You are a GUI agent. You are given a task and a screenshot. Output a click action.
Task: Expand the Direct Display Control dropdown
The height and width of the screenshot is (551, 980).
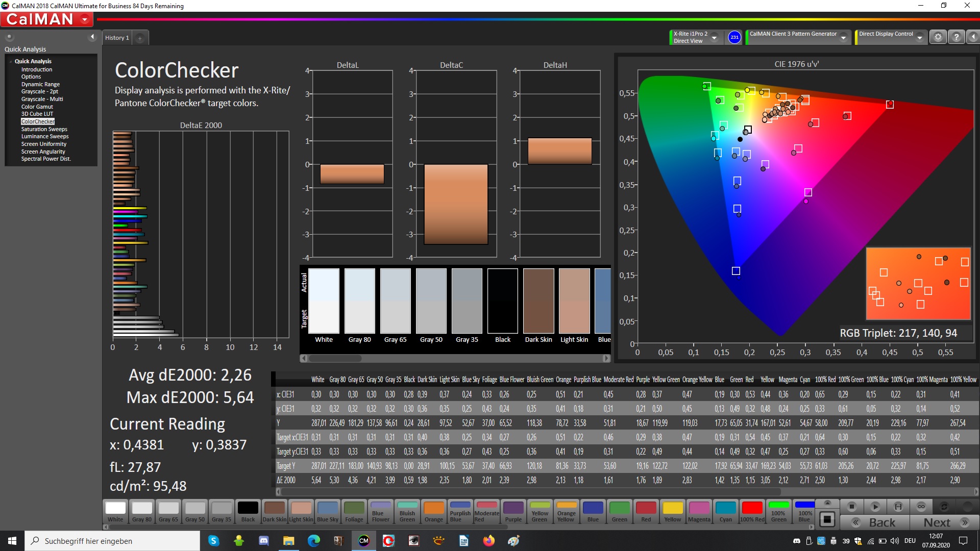pyautogui.click(x=919, y=38)
